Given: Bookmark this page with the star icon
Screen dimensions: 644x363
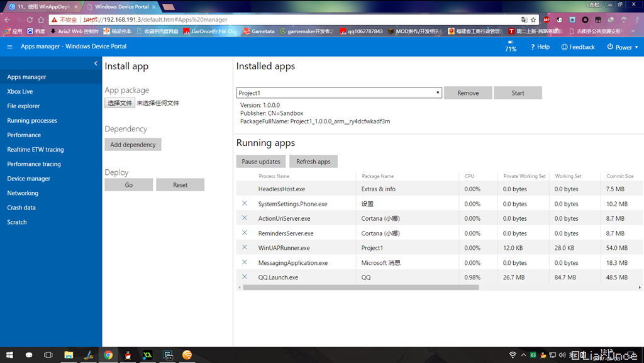Looking at the screenshot, I should 533,20.
